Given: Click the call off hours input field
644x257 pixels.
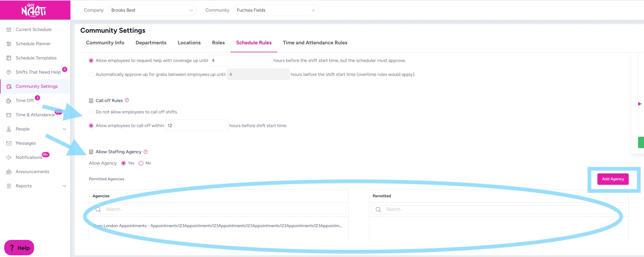Looking at the screenshot, I should click(x=196, y=126).
